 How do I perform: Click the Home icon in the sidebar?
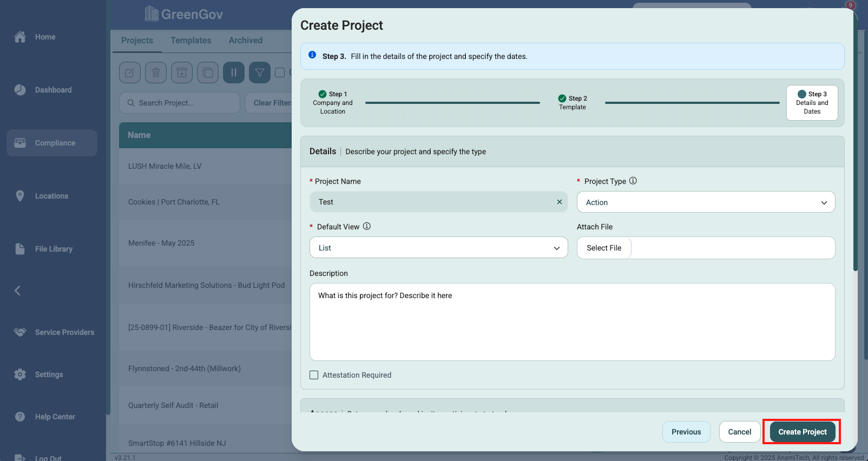[x=20, y=37]
